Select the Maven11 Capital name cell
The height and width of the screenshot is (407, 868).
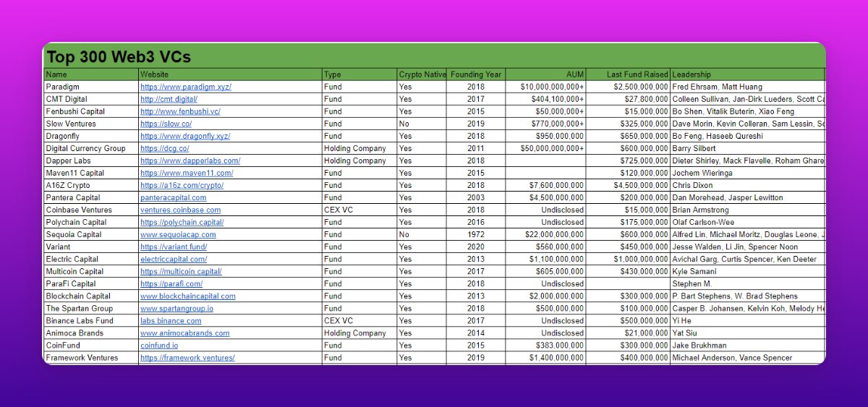91,173
